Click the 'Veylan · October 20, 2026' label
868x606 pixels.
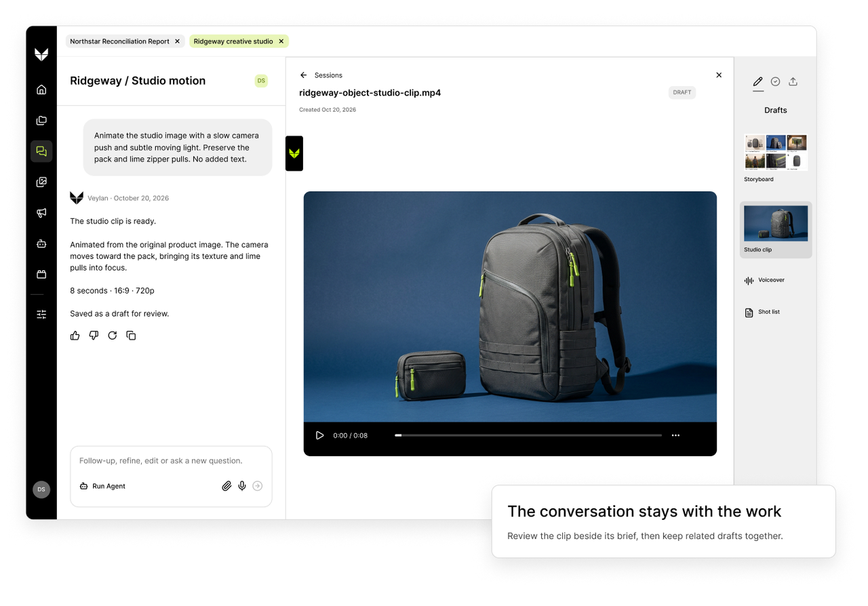tap(128, 199)
